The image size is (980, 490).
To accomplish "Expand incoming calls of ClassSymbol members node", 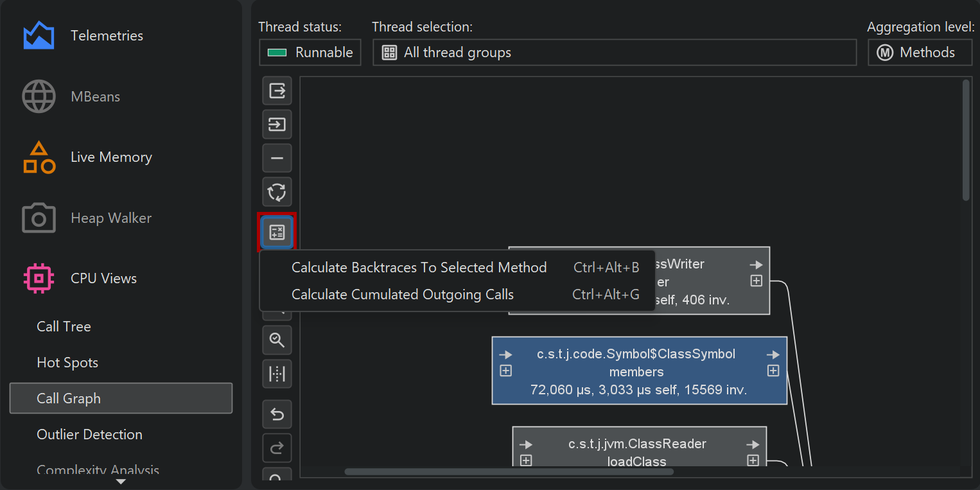I will (506, 371).
